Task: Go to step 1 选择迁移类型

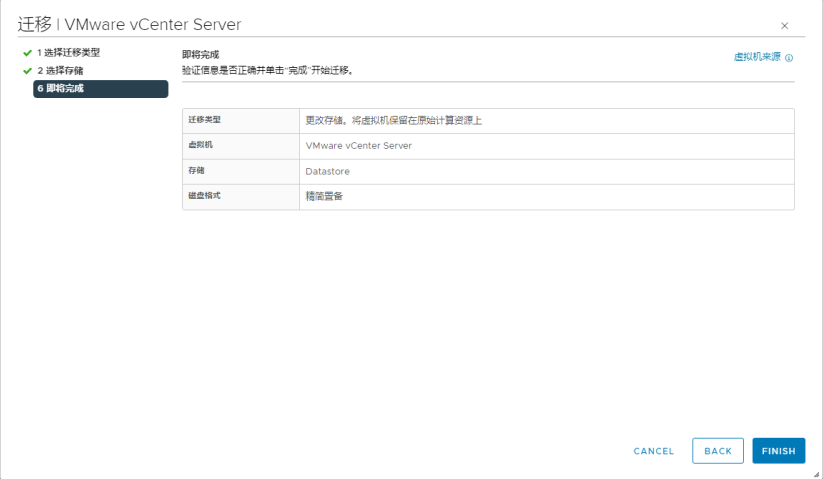Action: pyautogui.click(x=68, y=52)
